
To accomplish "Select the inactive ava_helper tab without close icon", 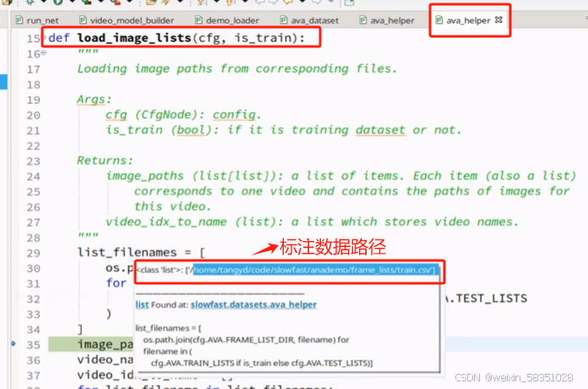I will 387,20.
